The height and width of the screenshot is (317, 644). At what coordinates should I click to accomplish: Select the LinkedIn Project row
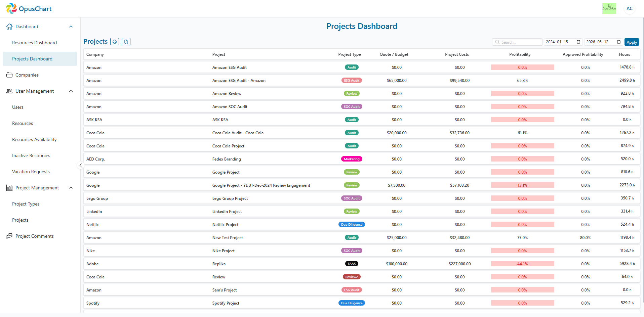pyautogui.click(x=362, y=212)
